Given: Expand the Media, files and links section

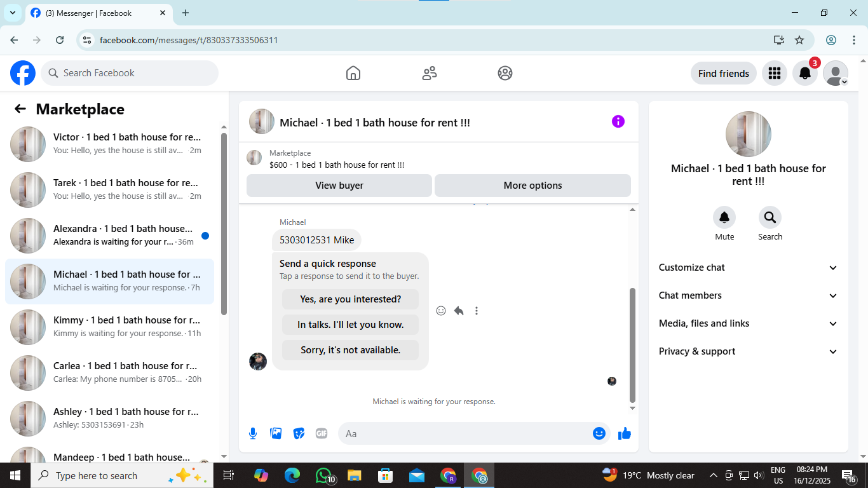Looking at the screenshot, I should coord(749,323).
